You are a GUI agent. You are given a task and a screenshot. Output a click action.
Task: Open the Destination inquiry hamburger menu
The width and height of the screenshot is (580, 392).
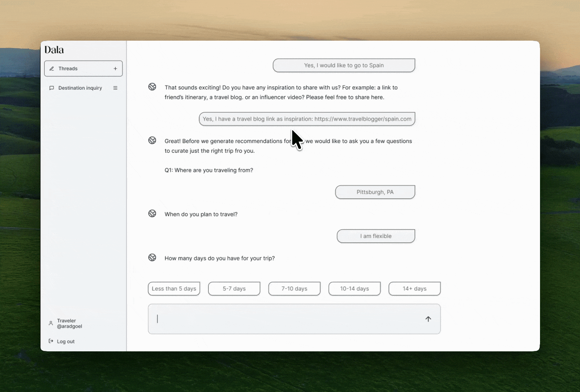click(x=115, y=88)
